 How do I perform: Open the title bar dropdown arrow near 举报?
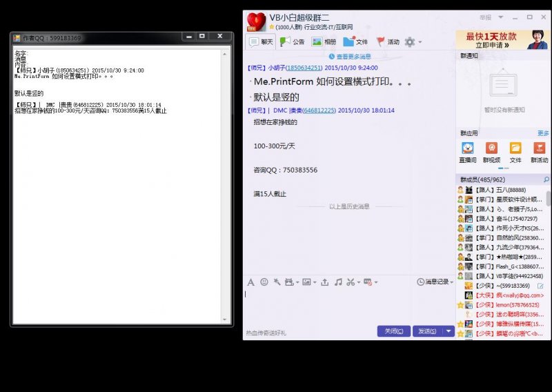coord(501,17)
